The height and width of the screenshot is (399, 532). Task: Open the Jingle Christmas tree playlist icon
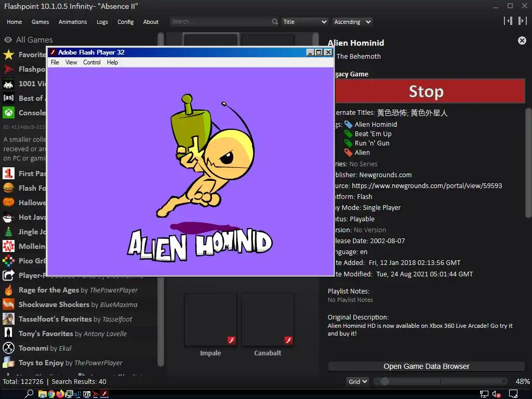pos(8,232)
